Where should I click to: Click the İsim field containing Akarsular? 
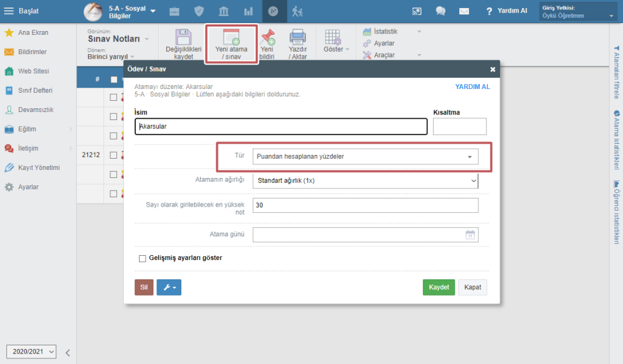pyautogui.click(x=281, y=127)
